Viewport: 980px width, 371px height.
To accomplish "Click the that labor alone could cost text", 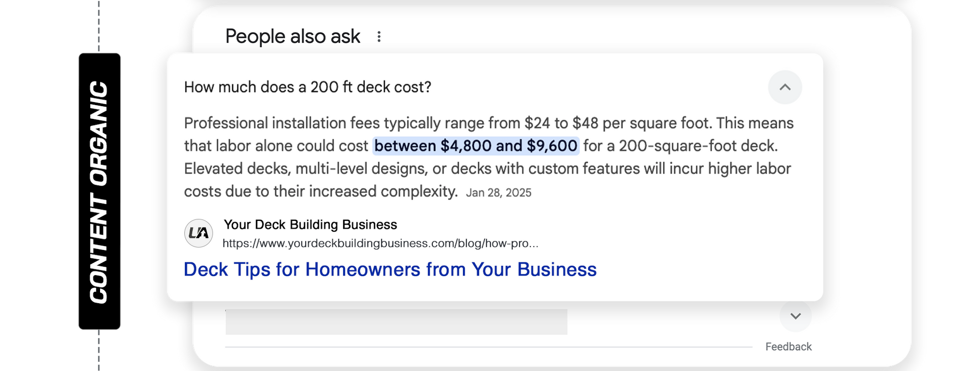I will [x=276, y=146].
